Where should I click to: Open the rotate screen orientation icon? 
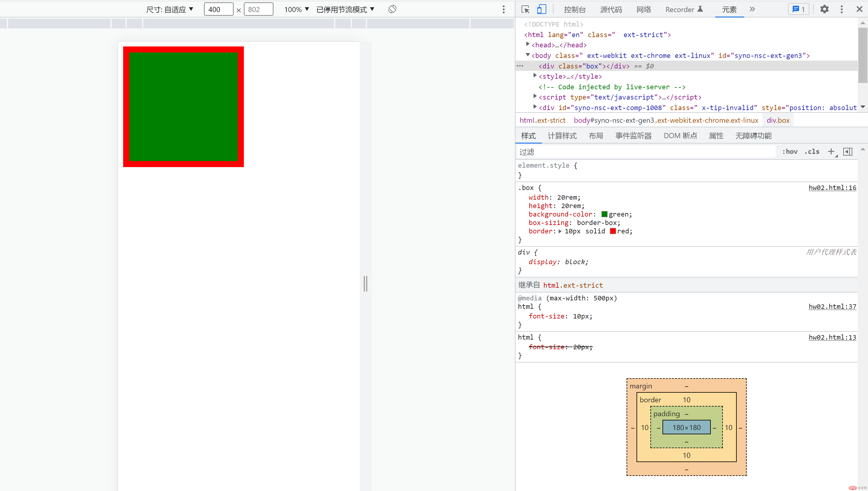tap(392, 9)
